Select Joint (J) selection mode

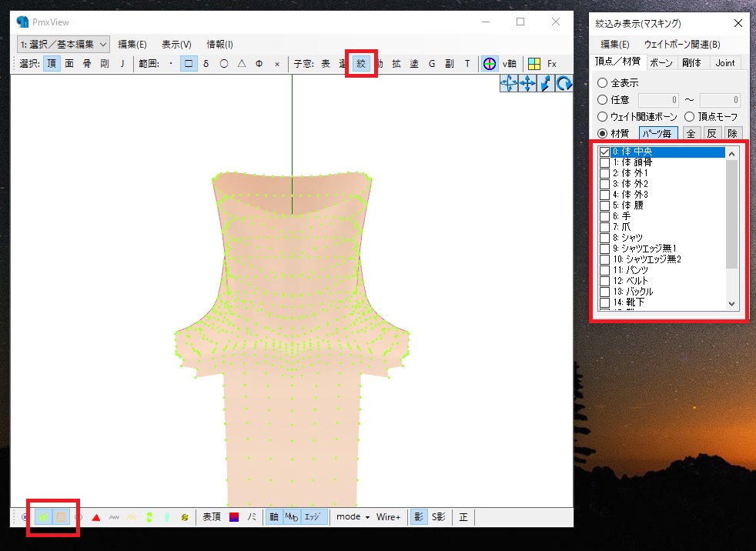tap(122, 64)
